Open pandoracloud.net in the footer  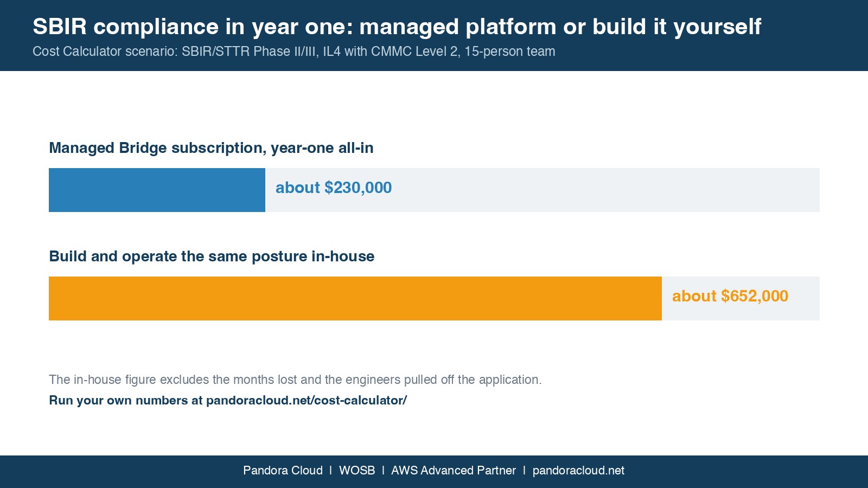click(578, 471)
